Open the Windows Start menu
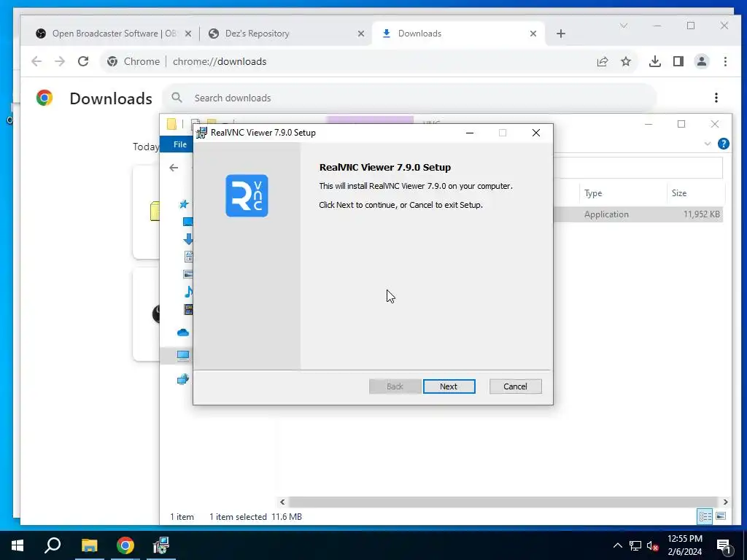The width and height of the screenshot is (747, 560). pyautogui.click(x=18, y=545)
